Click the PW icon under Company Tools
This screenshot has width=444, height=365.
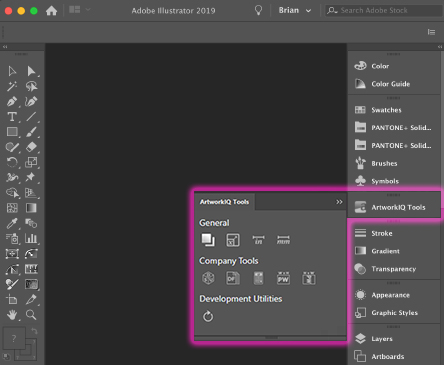pos(283,278)
